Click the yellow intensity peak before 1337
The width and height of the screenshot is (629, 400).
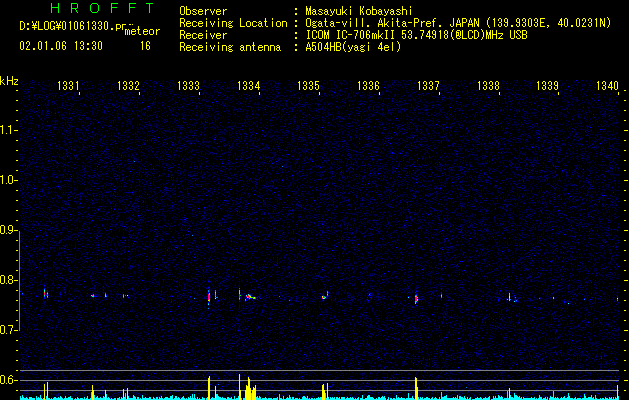click(x=416, y=388)
